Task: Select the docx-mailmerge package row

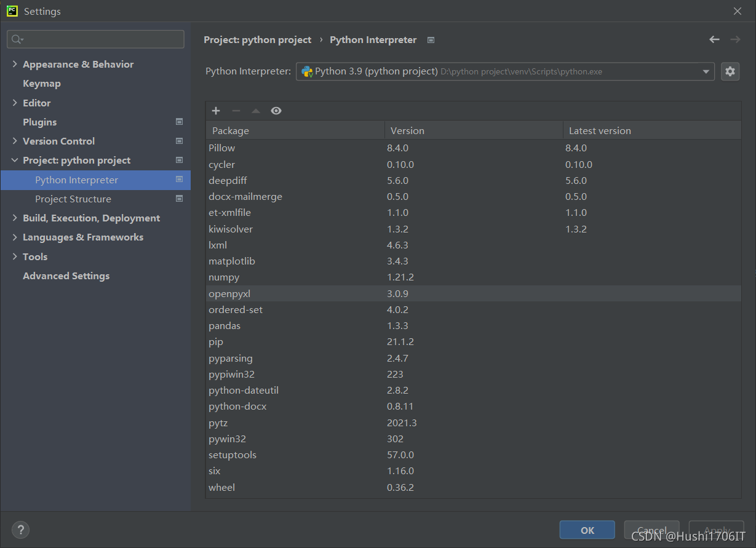Action: 474,196
